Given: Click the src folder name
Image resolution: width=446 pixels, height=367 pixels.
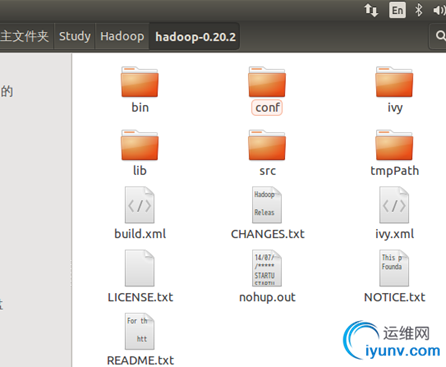Looking at the screenshot, I should coord(267,171).
